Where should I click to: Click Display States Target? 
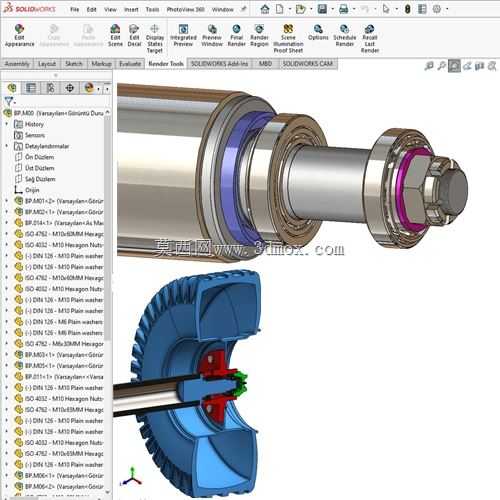point(155,39)
